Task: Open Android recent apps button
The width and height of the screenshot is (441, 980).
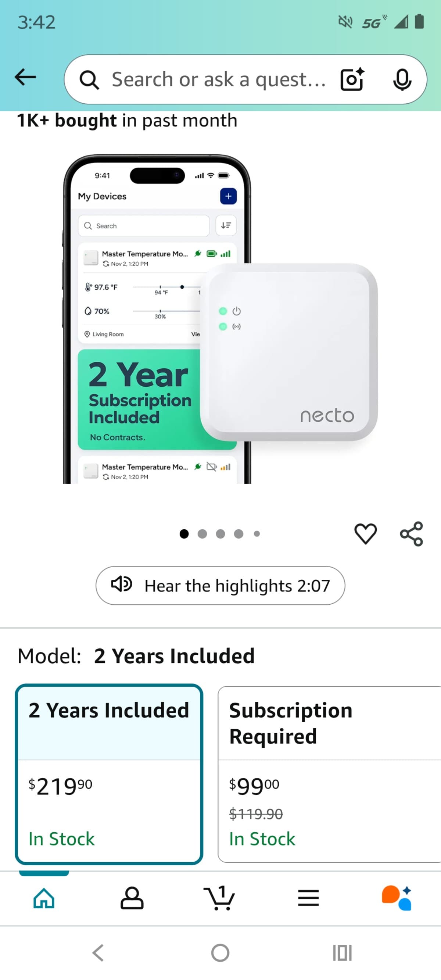Action: tap(342, 953)
